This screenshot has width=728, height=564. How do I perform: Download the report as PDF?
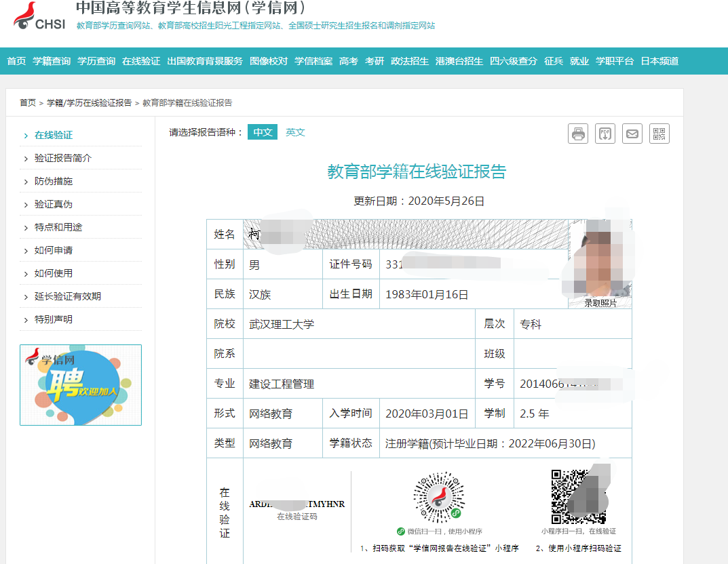(605, 134)
